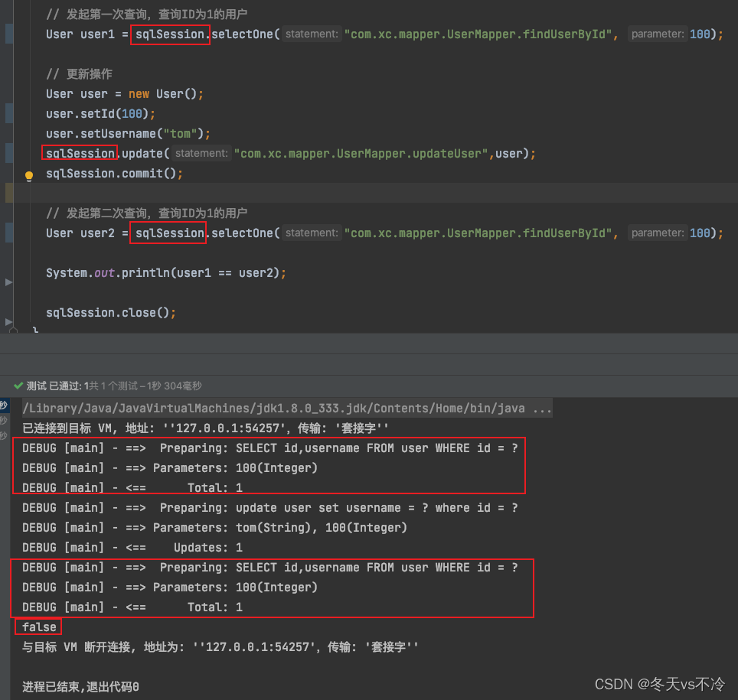Click the 'user.setUsername("tom");' code line
The height and width of the screenshot is (700, 738).
pos(128,134)
